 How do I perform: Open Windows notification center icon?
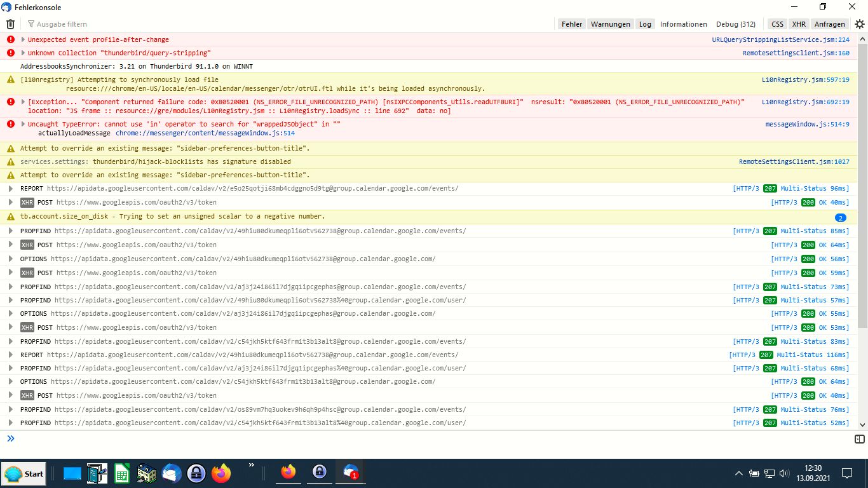click(x=846, y=473)
